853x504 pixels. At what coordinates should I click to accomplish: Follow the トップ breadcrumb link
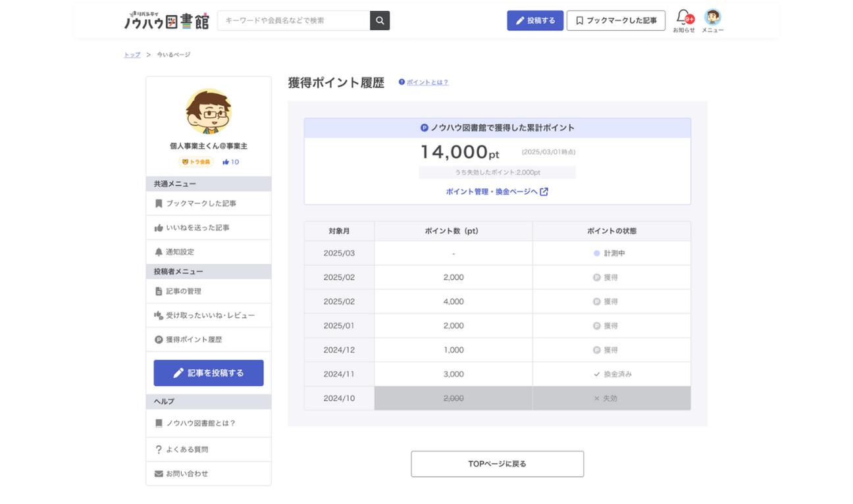132,55
